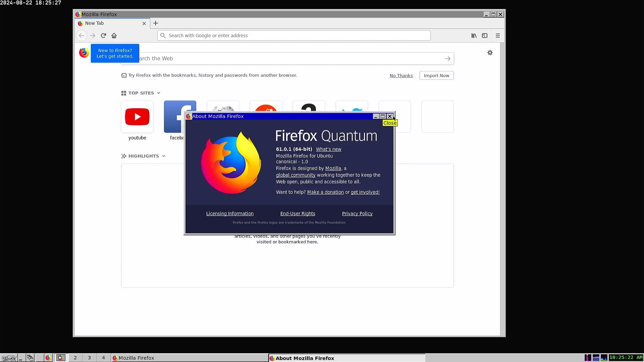
Task: Click the Import Now button
Action: pyautogui.click(x=436, y=75)
